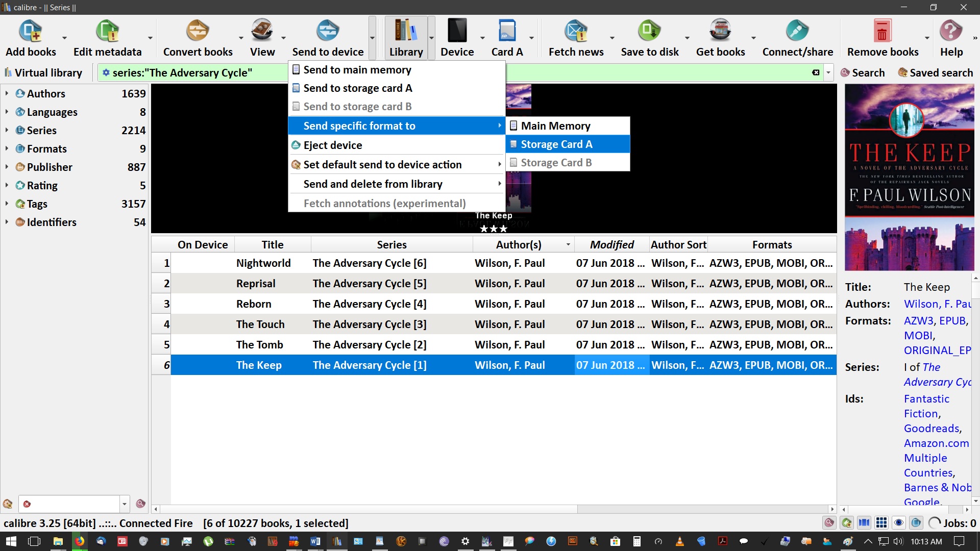This screenshot has width=980, height=551.
Task: Click the Saved search button
Action: (x=936, y=73)
